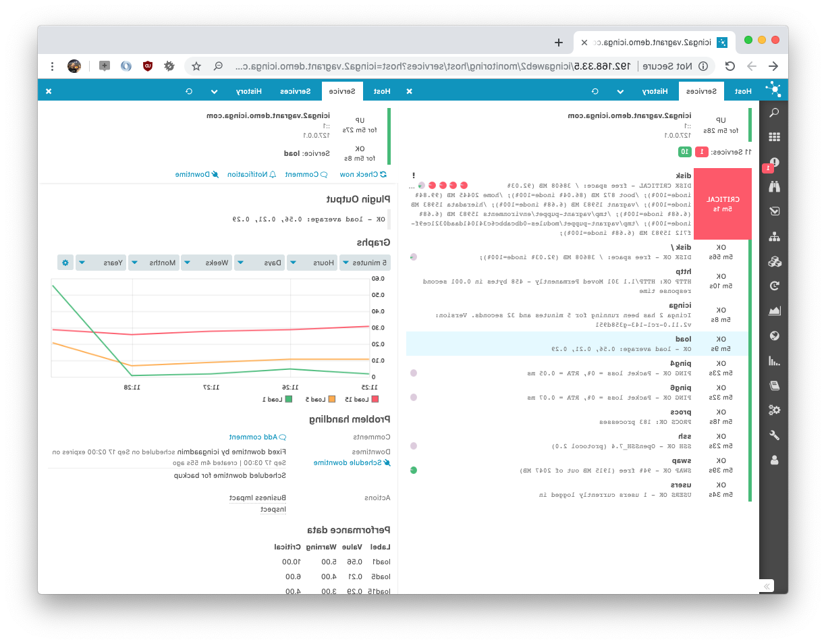Screen dimensions: 826x644
Task: Select the Services tab in the detail pane
Action: coord(296,91)
